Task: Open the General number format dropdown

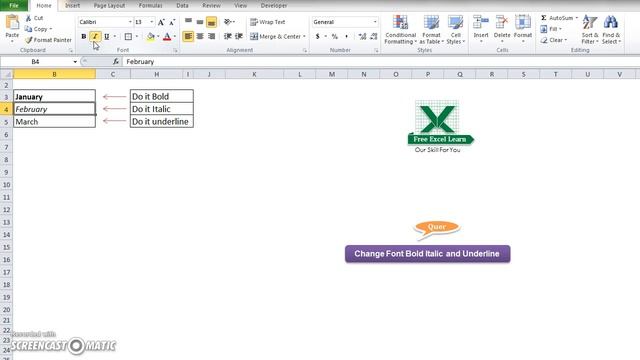Action: [375, 22]
